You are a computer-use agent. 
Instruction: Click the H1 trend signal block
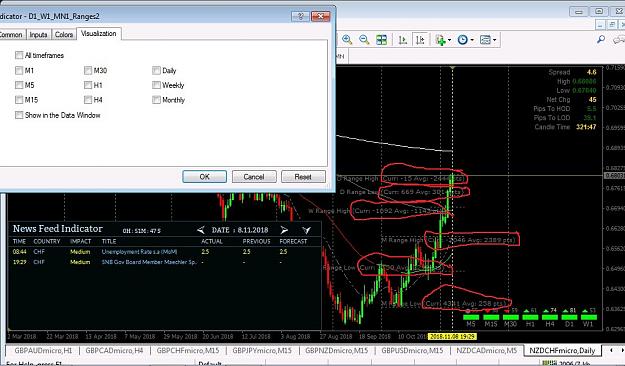530,318
